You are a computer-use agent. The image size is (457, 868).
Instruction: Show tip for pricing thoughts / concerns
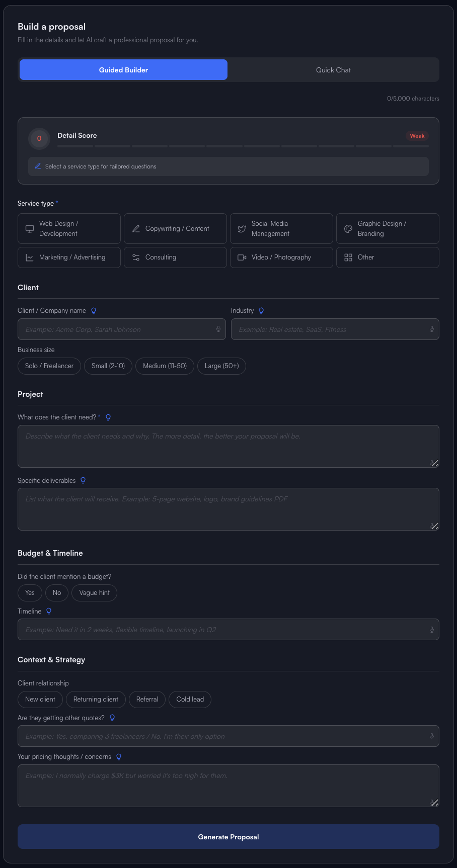119,757
